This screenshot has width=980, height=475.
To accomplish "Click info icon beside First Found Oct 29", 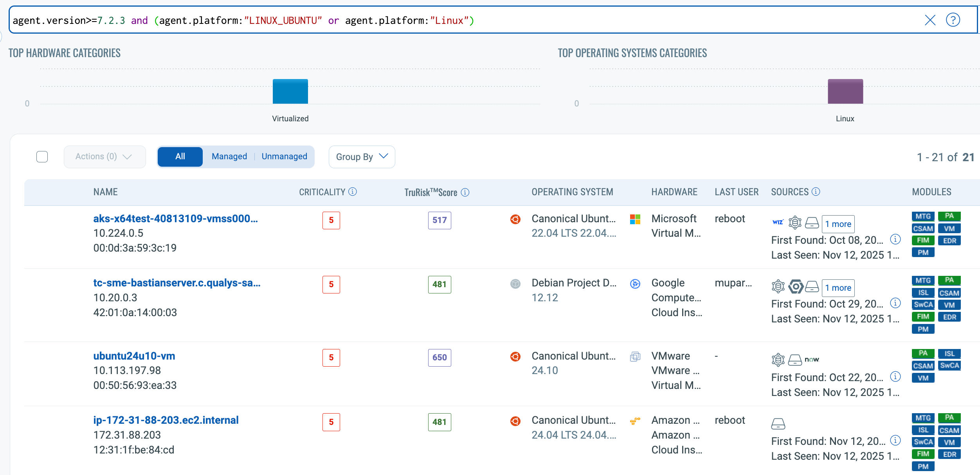I will pos(895,303).
